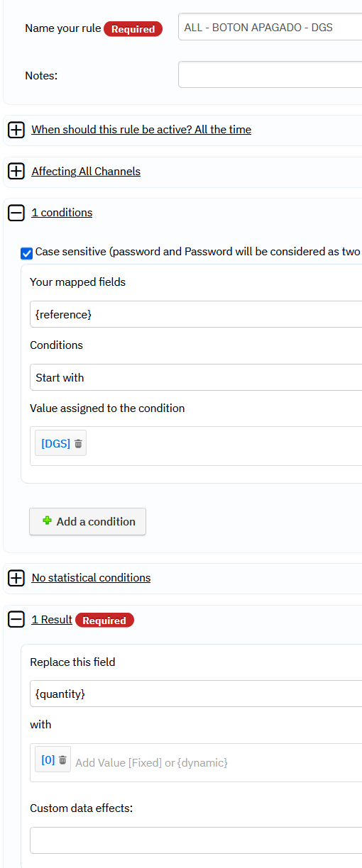
Task: Open the {reference} mapped fields dropdown
Action: (196, 314)
